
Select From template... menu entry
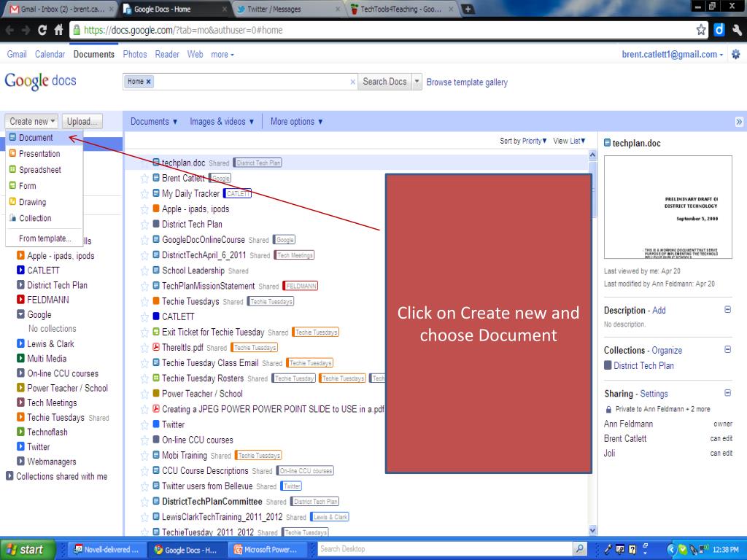(44, 238)
